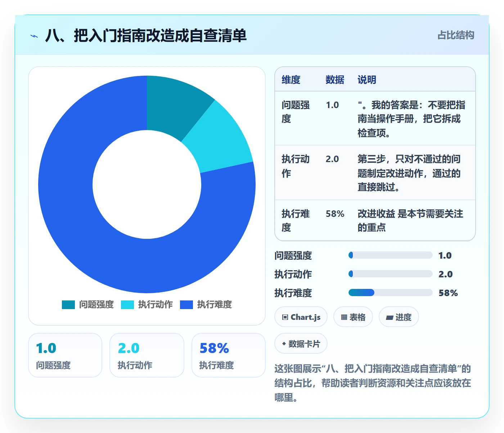This screenshot has height=433, width=504.
Task: Toggle the 问题强度 legend swatch
Action: 68,305
